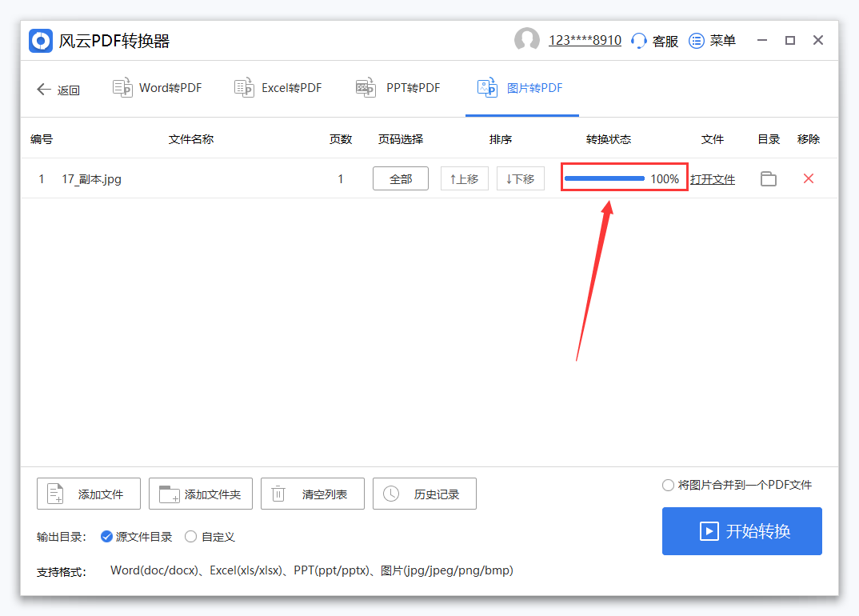
Task: Remove 17_副本.jpg with the red X
Action: coord(809,178)
